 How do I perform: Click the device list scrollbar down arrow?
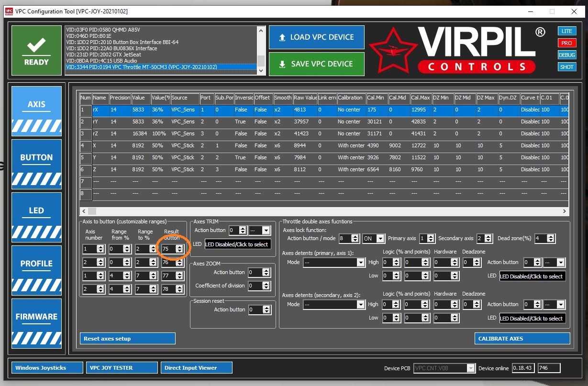(261, 71)
